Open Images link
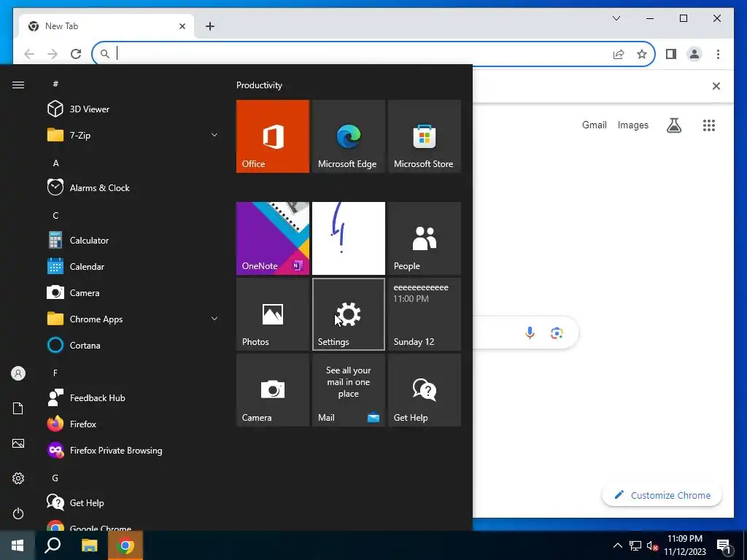 [x=632, y=125]
